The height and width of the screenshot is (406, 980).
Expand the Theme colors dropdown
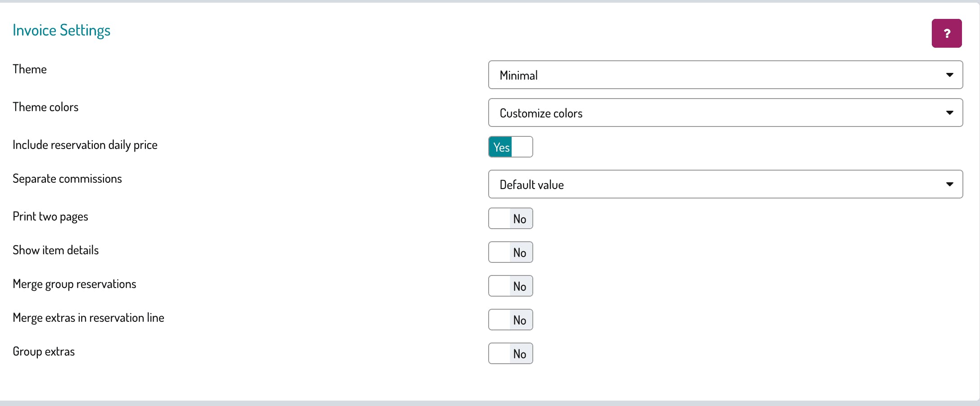coord(725,113)
